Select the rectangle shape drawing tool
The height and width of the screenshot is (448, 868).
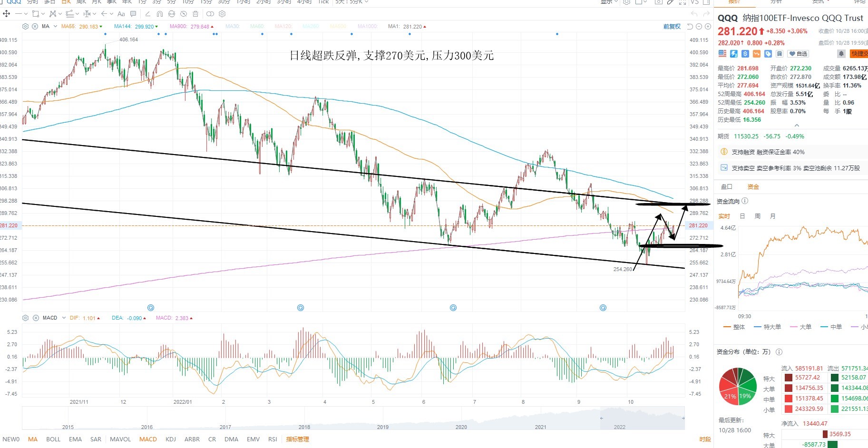coord(35,14)
